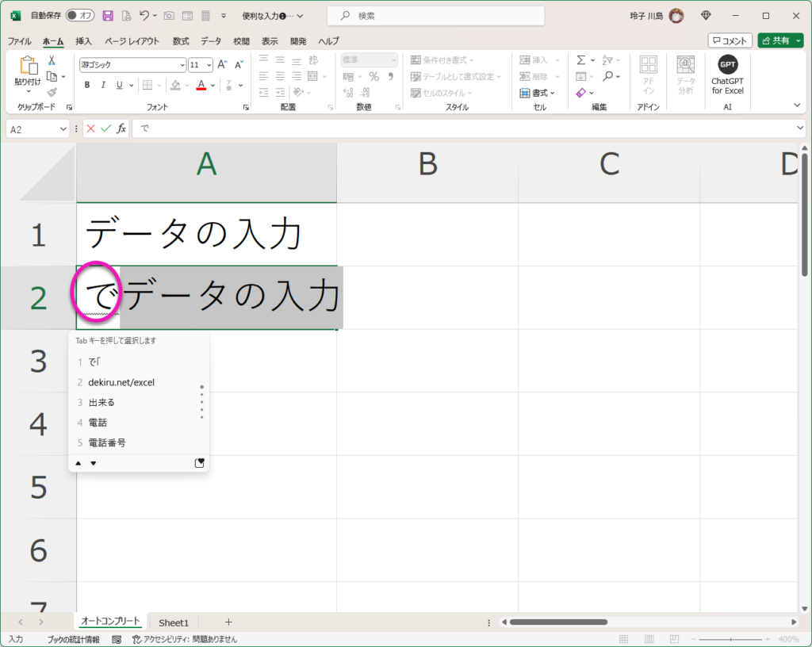Cancel the entry with the red X
Viewport: 812px width, 647px height.
90,128
